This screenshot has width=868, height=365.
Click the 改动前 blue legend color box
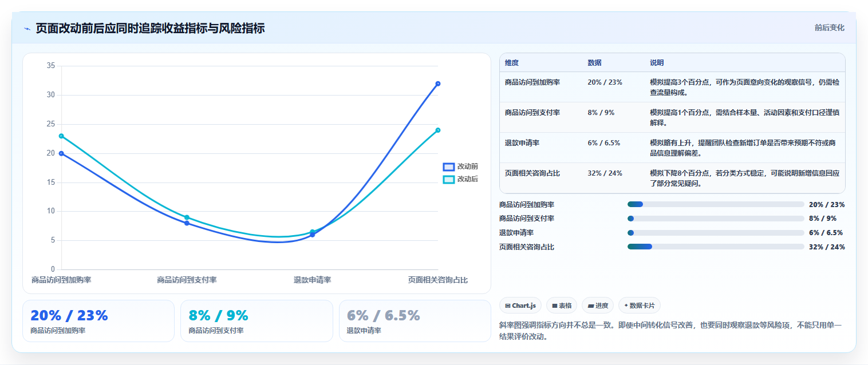[449, 166]
